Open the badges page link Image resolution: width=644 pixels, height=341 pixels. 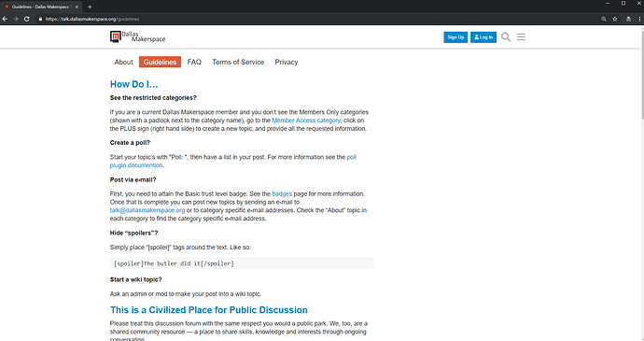282,193
